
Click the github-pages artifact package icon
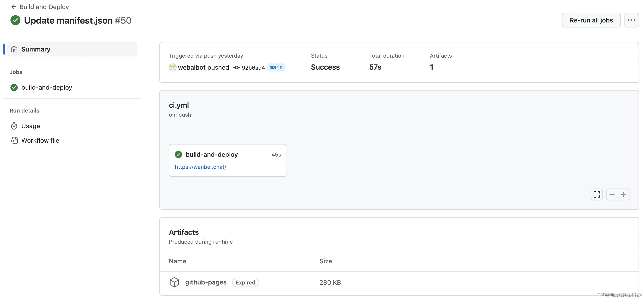pos(174,282)
